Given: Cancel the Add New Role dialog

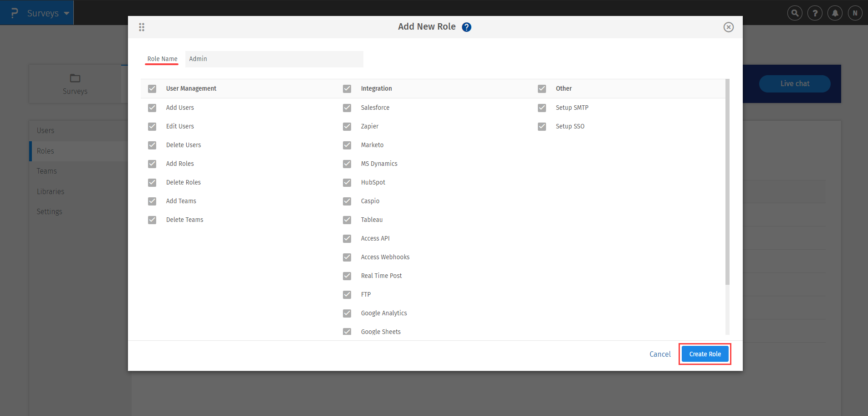Looking at the screenshot, I should tap(659, 354).
